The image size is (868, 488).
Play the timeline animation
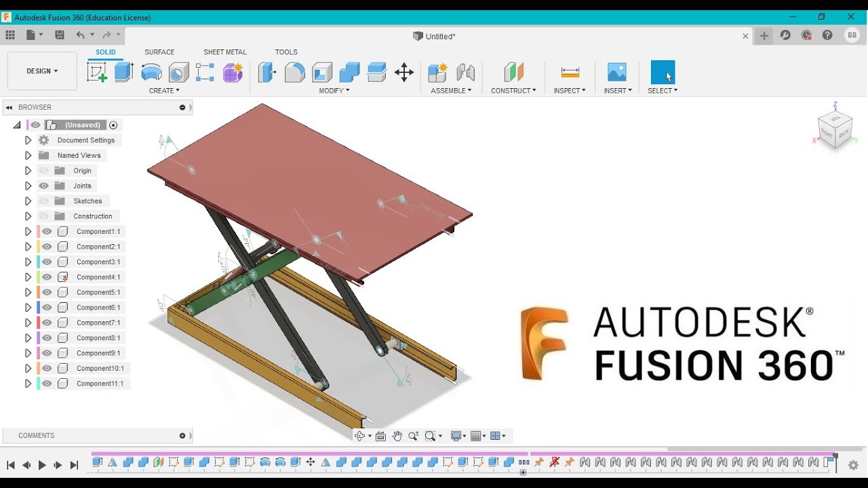click(42, 465)
